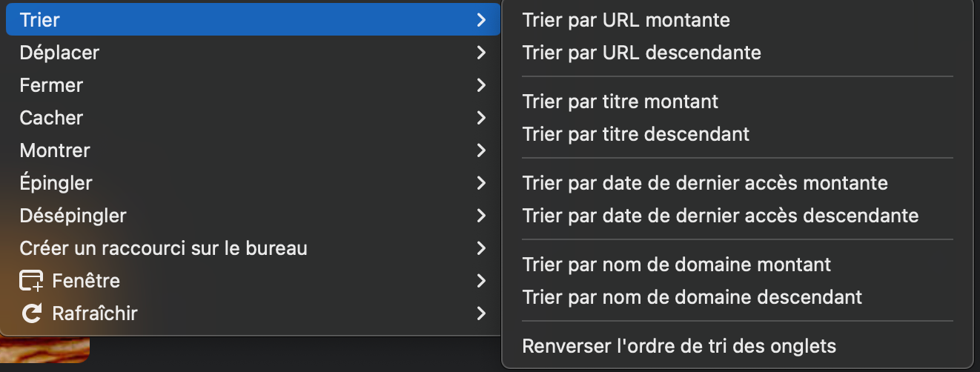The image size is (980, 372).
Task: Click the Rafraîchir reload icon
Action: coord(31,313)
